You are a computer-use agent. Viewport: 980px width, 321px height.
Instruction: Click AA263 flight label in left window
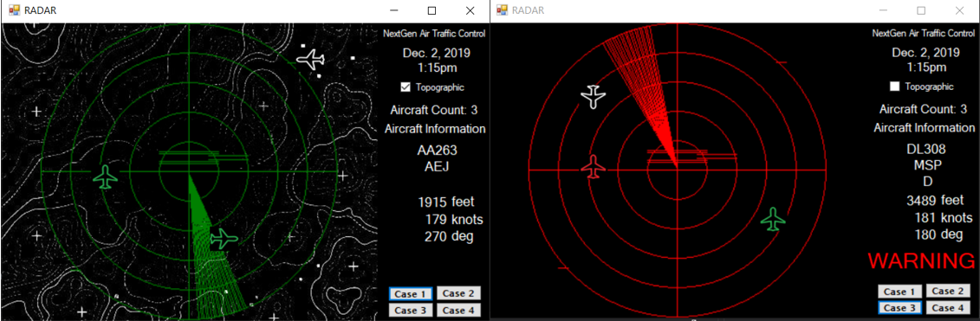tap(437, 151)
